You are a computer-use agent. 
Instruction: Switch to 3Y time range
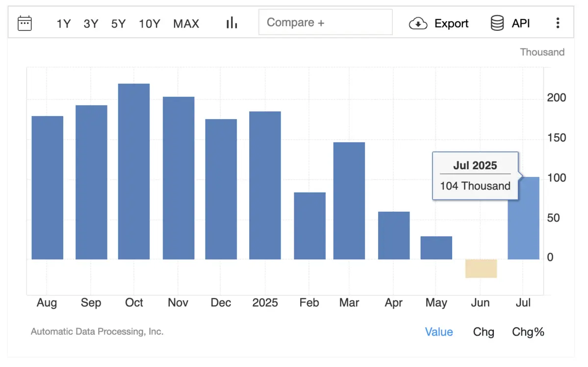point(91,24)
